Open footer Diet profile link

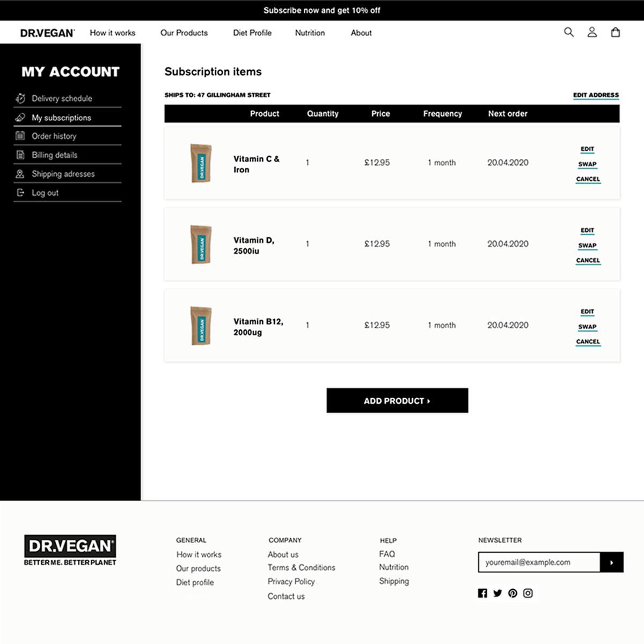click(195, 582)
